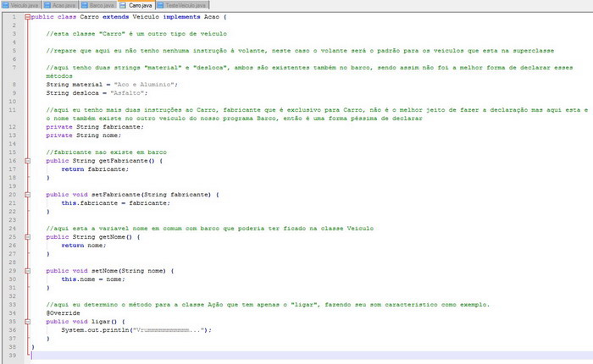Collapse the getFabricante method fold
The height and width of the screenshot is (364, 593).
point(26,160)
